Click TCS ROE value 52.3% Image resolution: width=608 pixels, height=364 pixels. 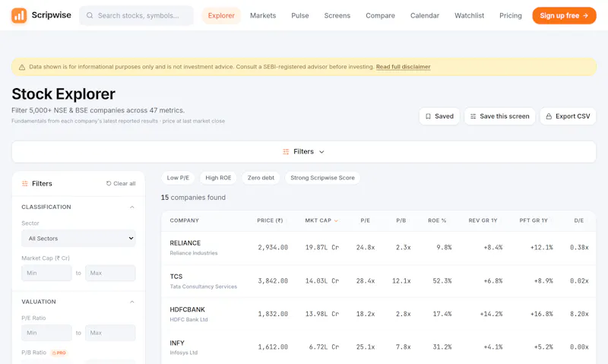pos(442,280)
